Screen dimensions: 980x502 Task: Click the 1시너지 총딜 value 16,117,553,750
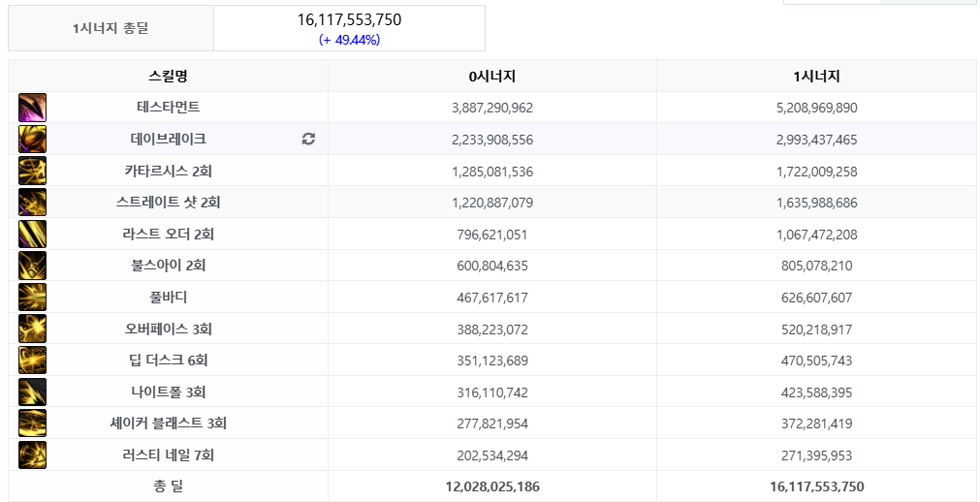coord(349,20)
